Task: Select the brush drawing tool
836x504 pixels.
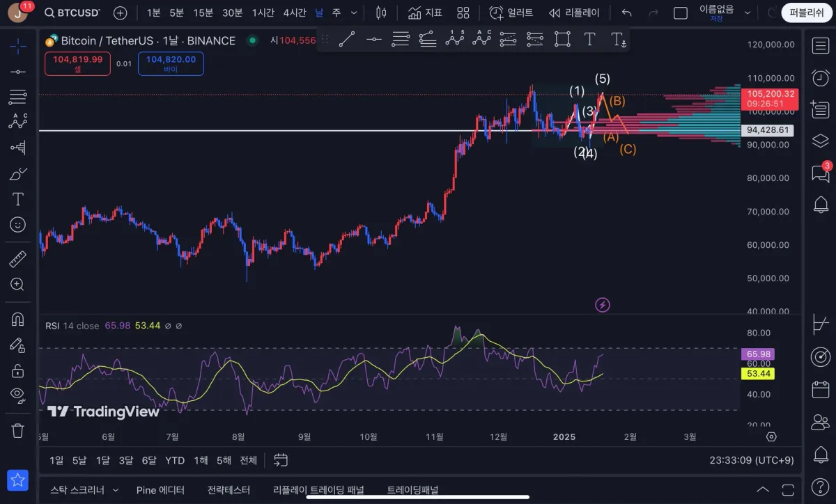Action: [18, 173]
